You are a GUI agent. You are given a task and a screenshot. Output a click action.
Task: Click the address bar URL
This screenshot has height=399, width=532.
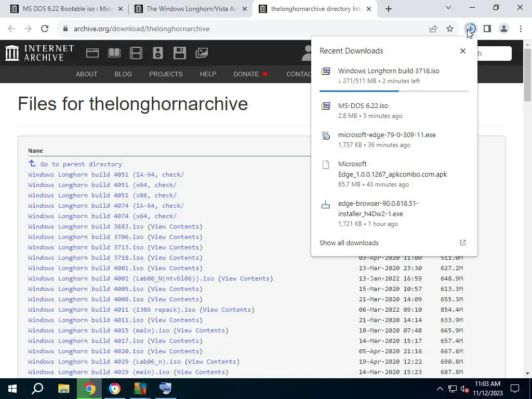point(141,29)
